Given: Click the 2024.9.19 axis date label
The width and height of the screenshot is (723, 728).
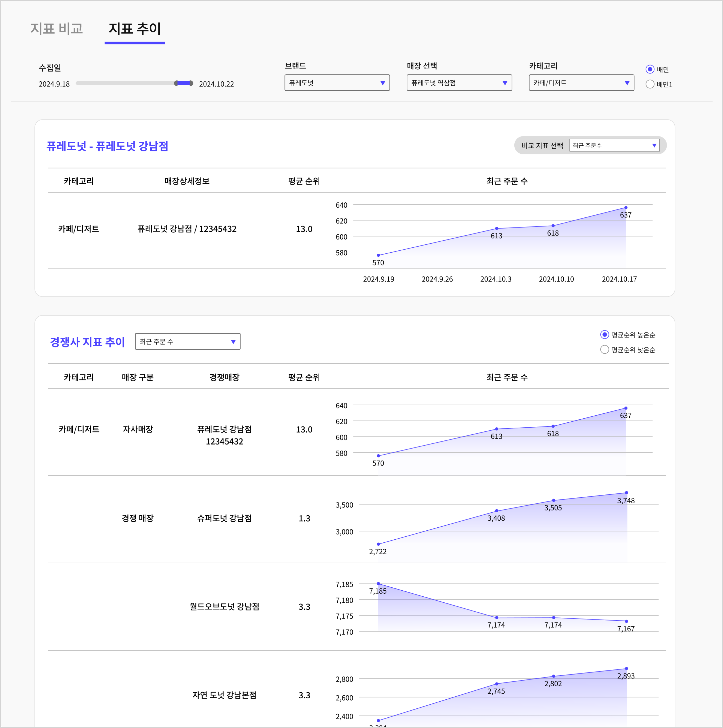Looking at the screenshot, I should point(378,279).
